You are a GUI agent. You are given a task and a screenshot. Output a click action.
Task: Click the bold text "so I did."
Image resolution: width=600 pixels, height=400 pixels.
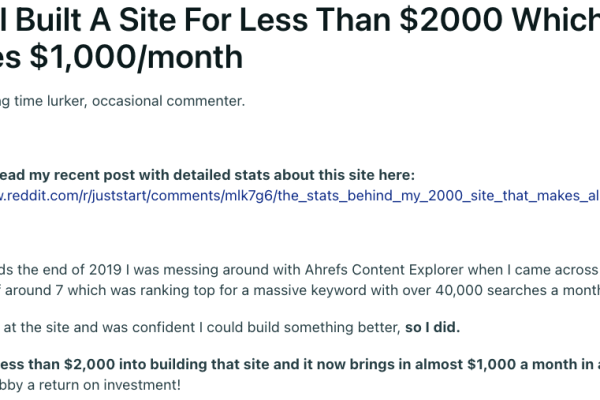[x=432, y=328]
